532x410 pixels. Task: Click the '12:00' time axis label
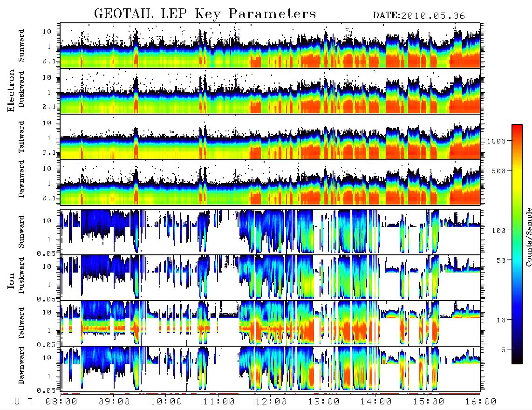coord(271,402)
